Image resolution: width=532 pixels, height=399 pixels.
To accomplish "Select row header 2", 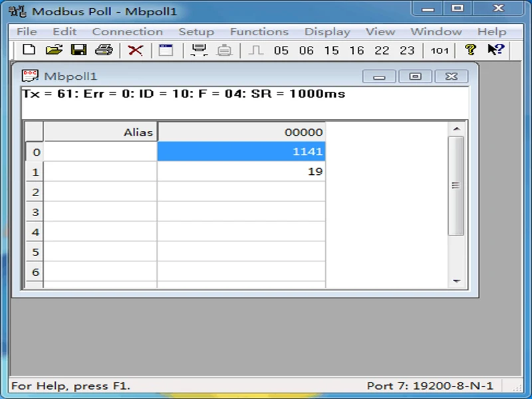I will [35, 192].
